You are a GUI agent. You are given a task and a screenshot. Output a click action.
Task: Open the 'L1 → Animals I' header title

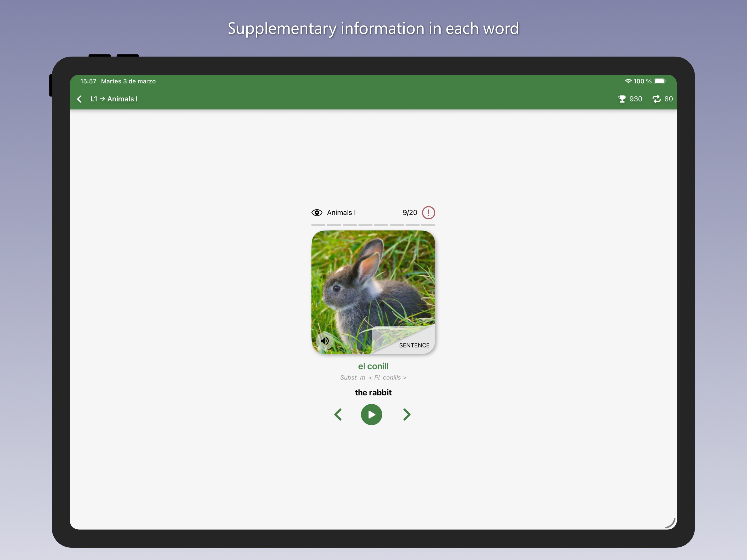114,99
